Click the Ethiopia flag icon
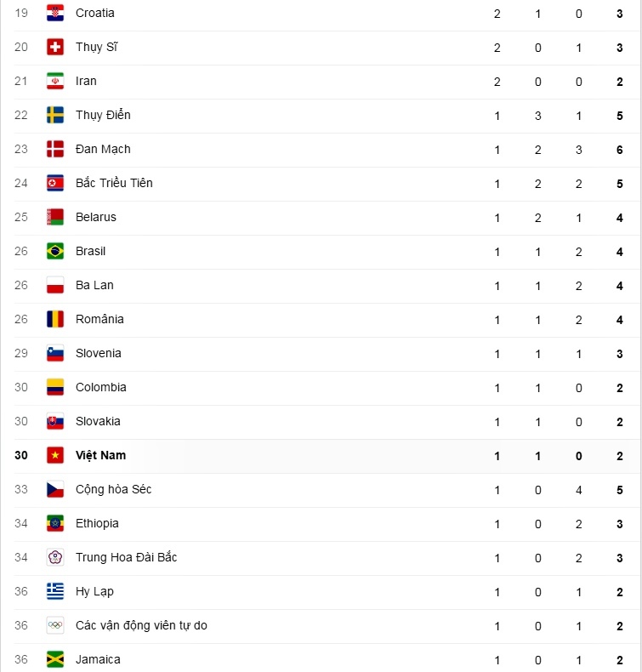The image size is (642, 672). coord(55,523)
